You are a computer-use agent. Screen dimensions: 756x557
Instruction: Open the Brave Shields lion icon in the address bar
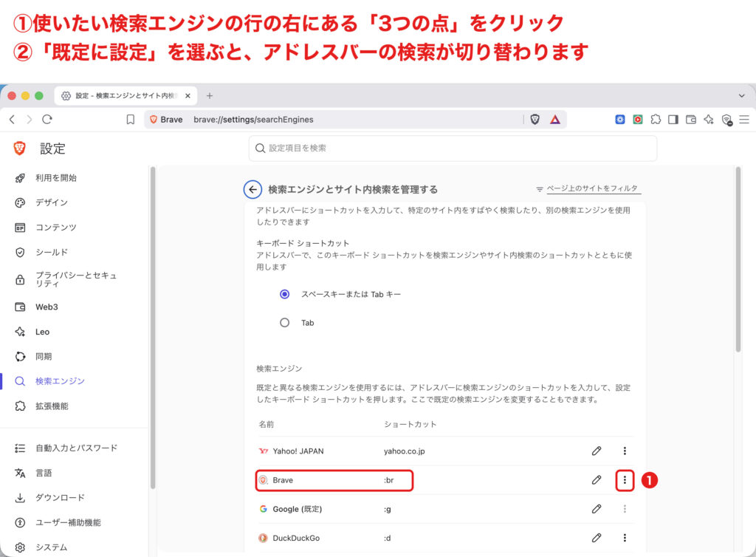tap(535, 120)
